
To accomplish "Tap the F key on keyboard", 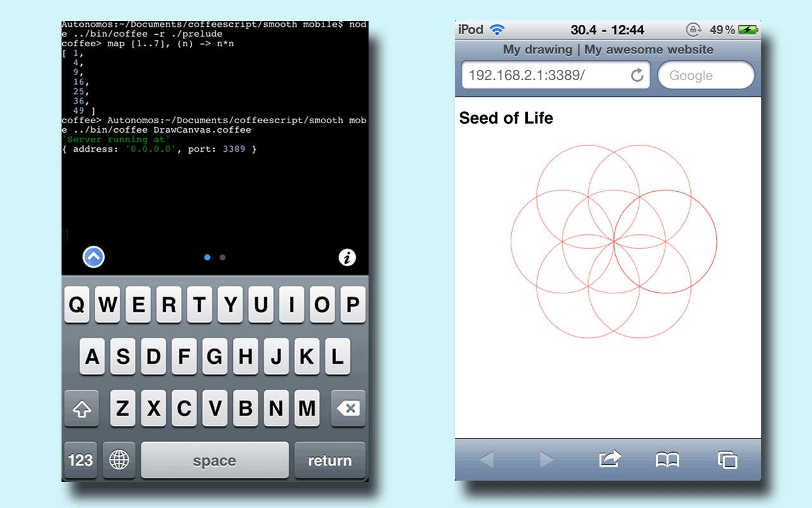I will 184,356.
